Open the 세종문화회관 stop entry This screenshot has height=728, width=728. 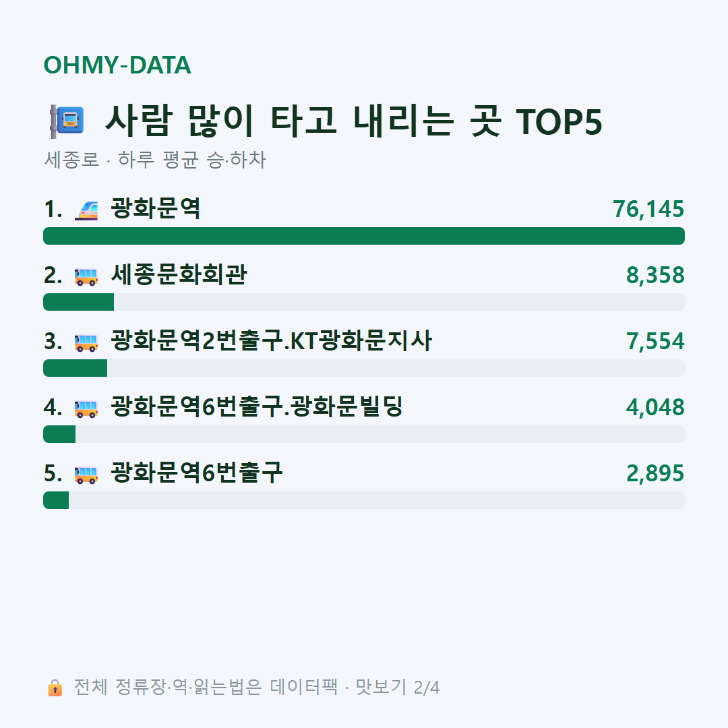click(x=178, y=275)
